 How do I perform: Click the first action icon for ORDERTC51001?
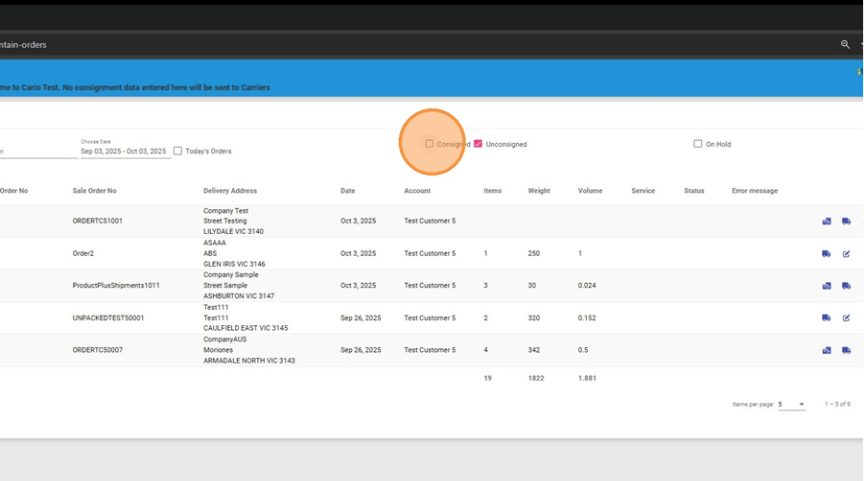coord(827,221)
